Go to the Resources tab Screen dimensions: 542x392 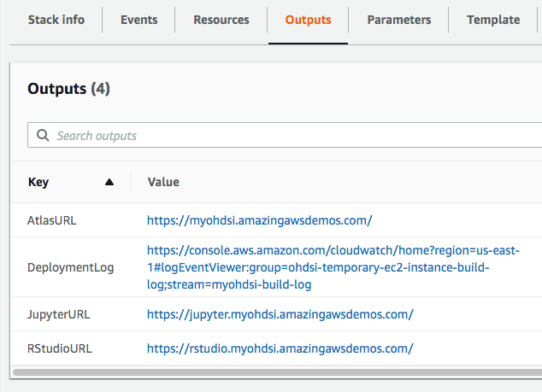[221, 20]
